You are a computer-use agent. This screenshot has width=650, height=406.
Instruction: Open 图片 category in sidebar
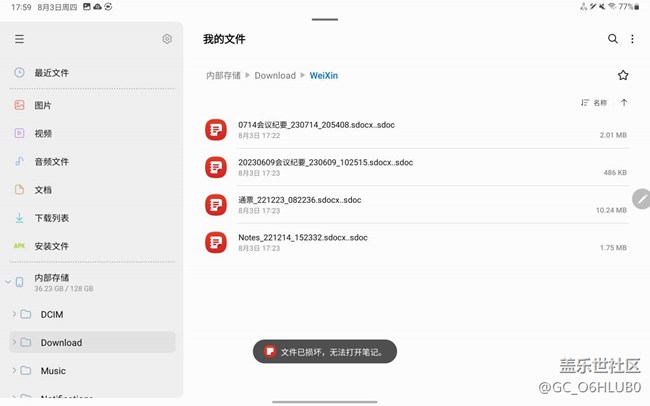tap(43, 105)
